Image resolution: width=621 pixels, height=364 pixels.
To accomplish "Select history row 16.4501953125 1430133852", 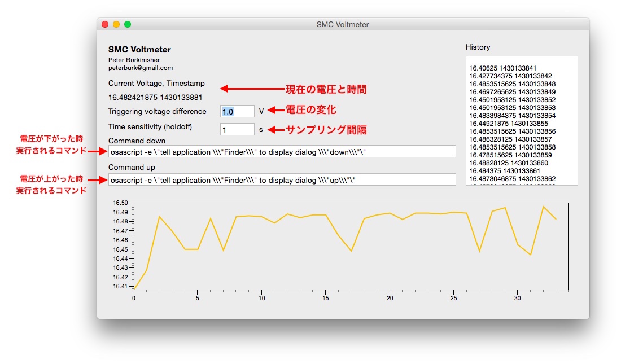I will click(512, 100).
